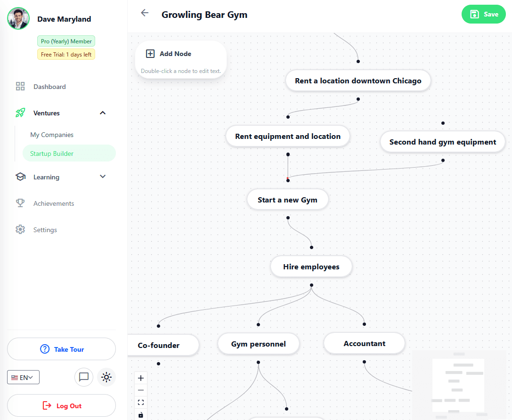Click Take Tour at the bottom left
512x420 pixels.
tap(61, 349)
